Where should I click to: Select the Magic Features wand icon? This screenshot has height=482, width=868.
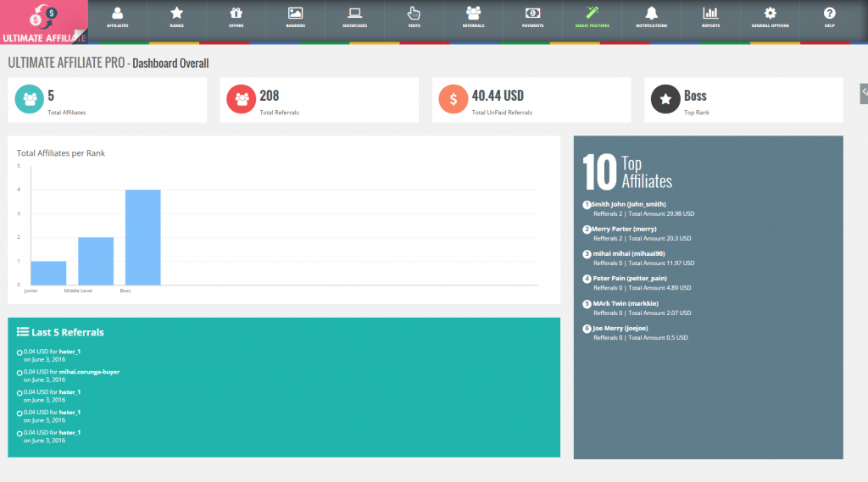(x=592, y=14)
